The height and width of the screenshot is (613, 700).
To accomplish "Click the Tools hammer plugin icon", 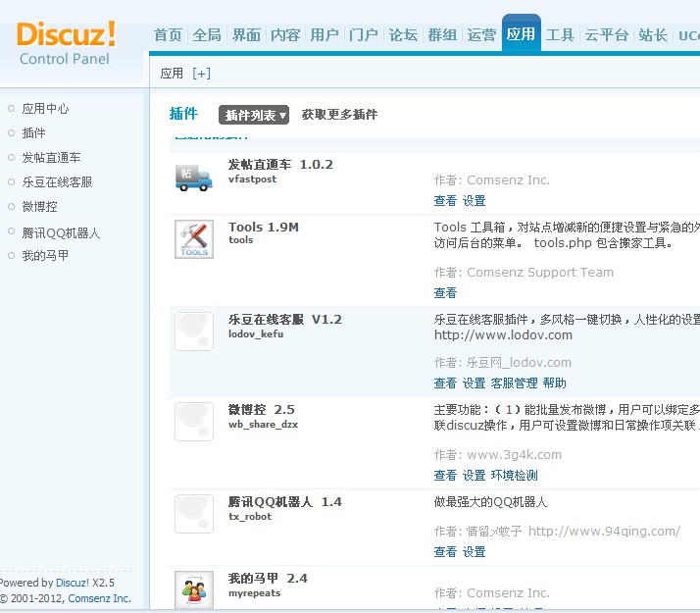I will pos(194,239).
